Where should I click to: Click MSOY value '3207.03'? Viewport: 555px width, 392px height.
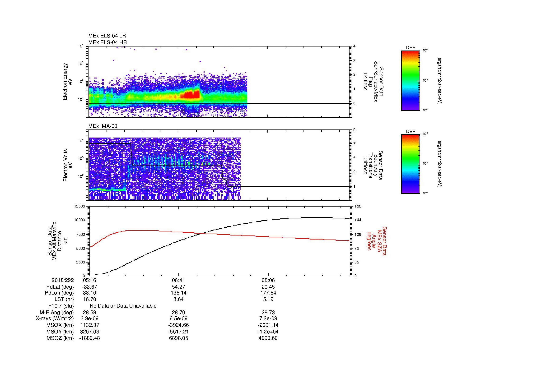90,332
